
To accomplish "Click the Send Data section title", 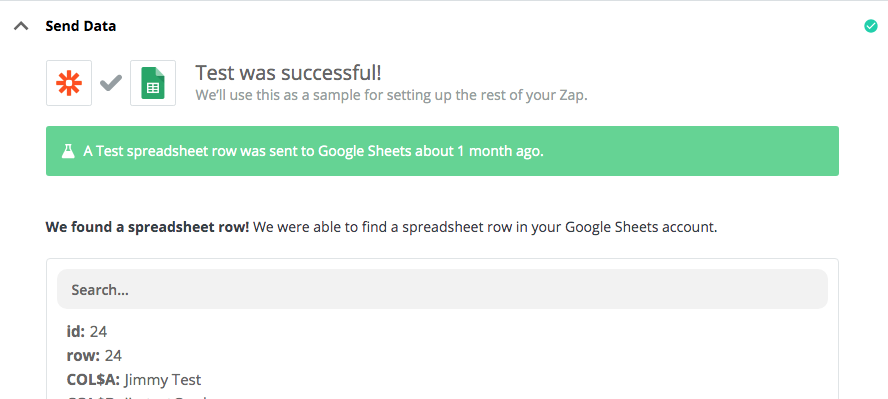I will pos(80,26).
